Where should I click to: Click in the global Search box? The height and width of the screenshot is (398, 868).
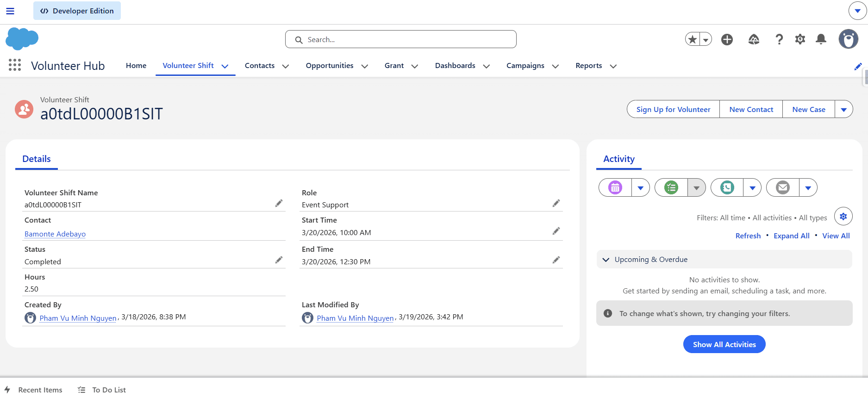pos(401,39)
